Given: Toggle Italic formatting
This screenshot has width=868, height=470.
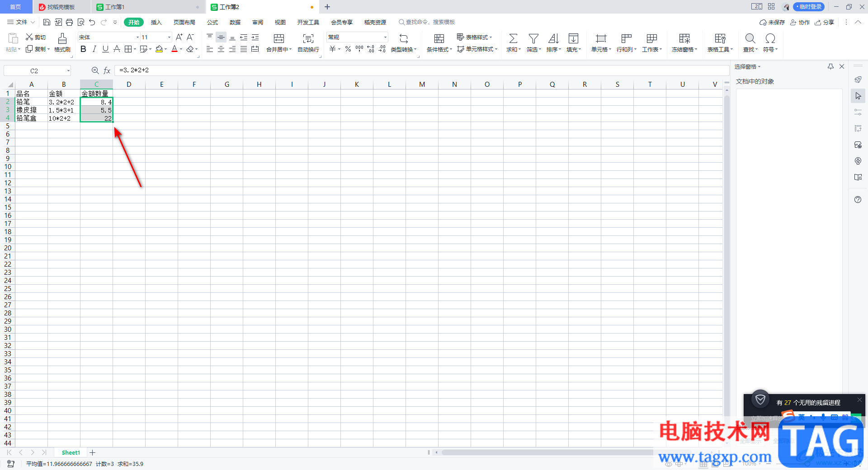Looking at the screenshot, I should 94,49.
